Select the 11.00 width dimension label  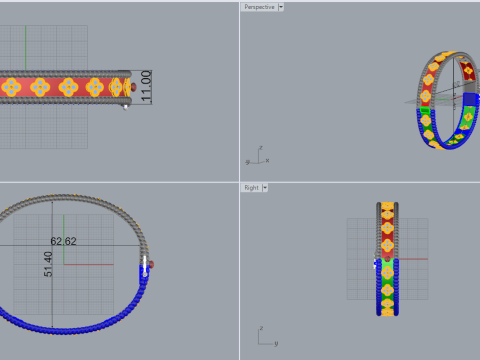[146, 86]
